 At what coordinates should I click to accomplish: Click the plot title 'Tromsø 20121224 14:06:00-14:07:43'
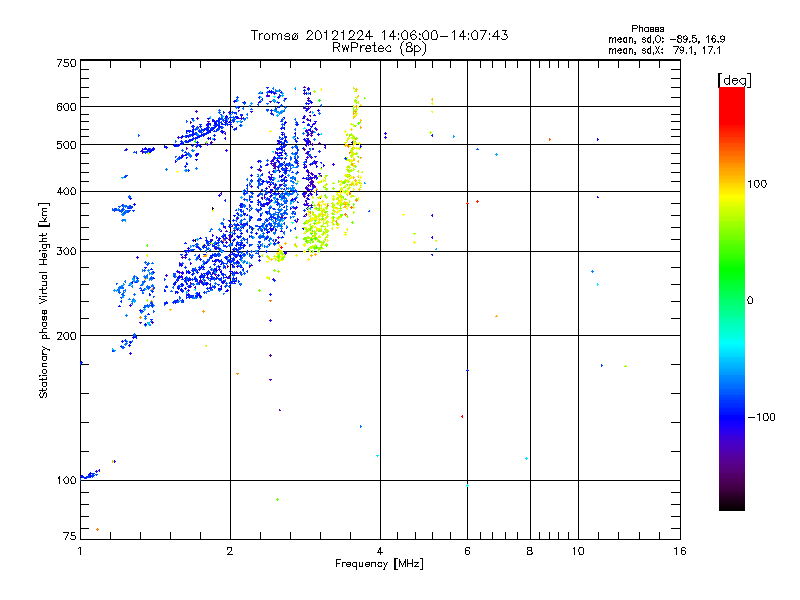click(379, 35)
